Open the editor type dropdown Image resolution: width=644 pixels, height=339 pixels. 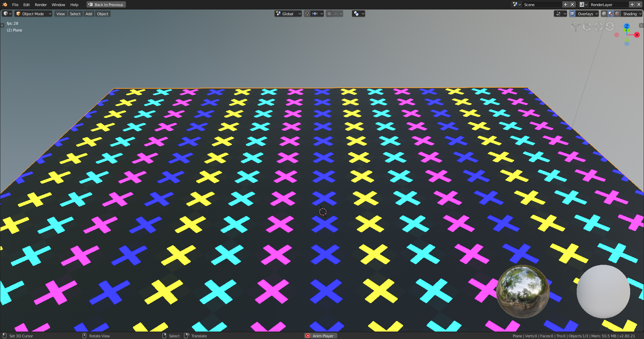pyautogui.click(x=7, y=14)
